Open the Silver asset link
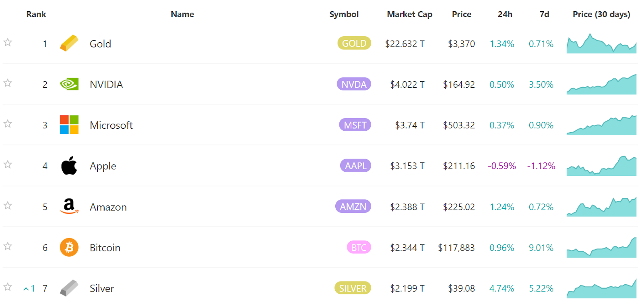 pyautogui.click(x=102, y=288)
